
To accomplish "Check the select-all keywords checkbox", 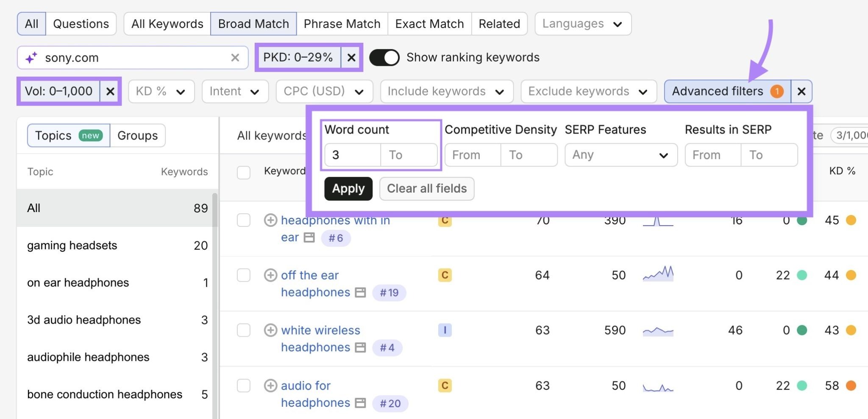I will (x=244, y=173).
